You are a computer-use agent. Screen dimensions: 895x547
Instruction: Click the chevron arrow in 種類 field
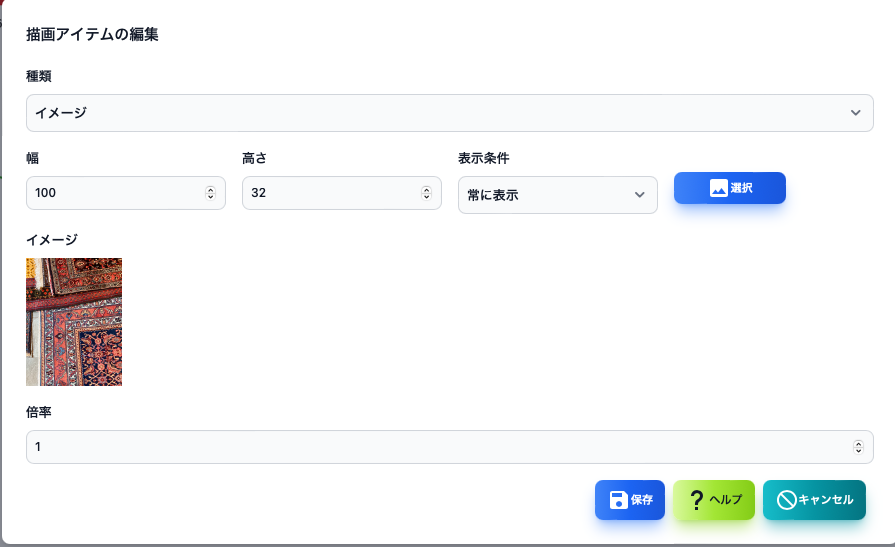pyautogui.click(x=856, y=113)
